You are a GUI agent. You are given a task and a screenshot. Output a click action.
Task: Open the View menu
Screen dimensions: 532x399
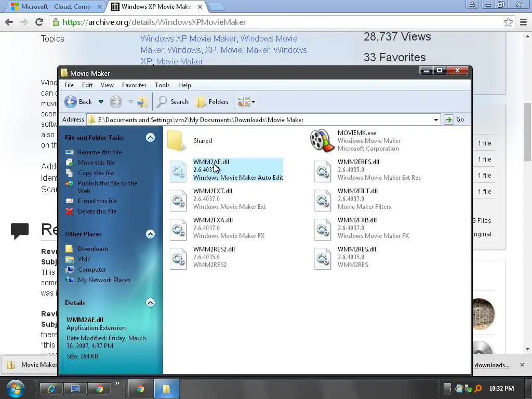(107, 85)
